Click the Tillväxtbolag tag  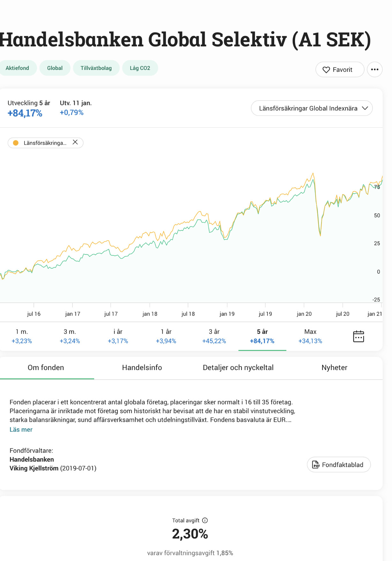(96, 68)
